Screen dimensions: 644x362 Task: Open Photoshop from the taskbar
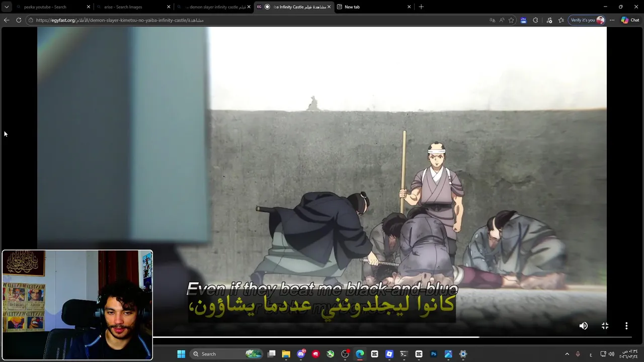[434, 354]
